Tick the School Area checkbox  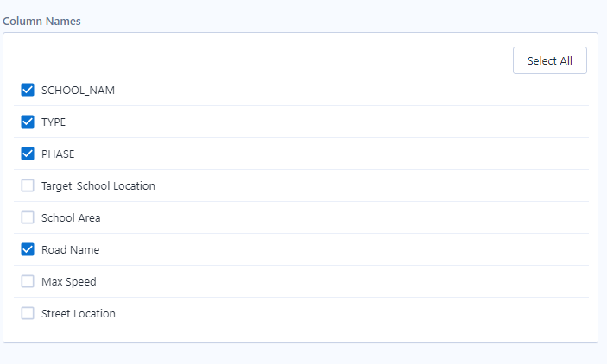pyautogui.click(x=28, y=217)
